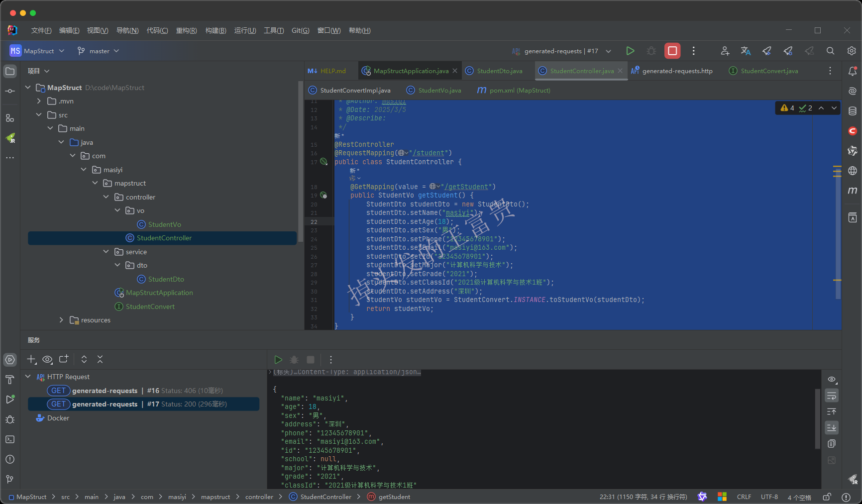Click the response panel vertical scrollbar
Image resolution: width=862 pixels, height=504 pixels.
818,418
